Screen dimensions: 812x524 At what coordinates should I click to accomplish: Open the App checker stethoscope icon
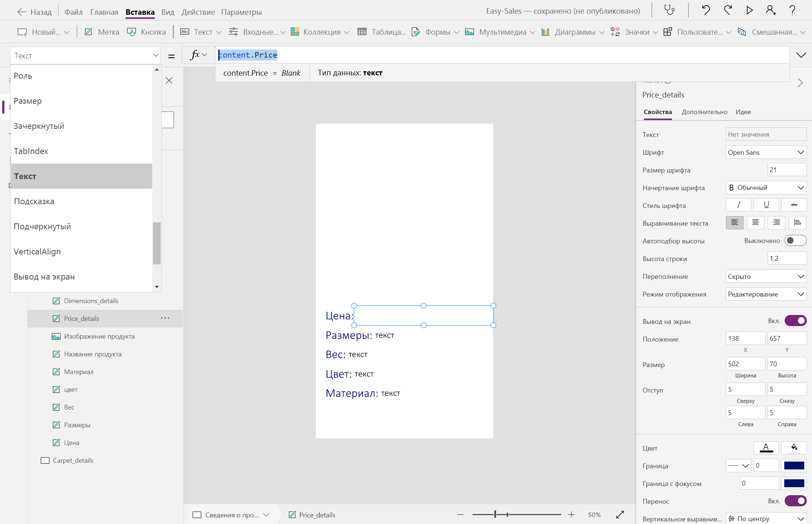pyautogui.click(x=669, y=10)
